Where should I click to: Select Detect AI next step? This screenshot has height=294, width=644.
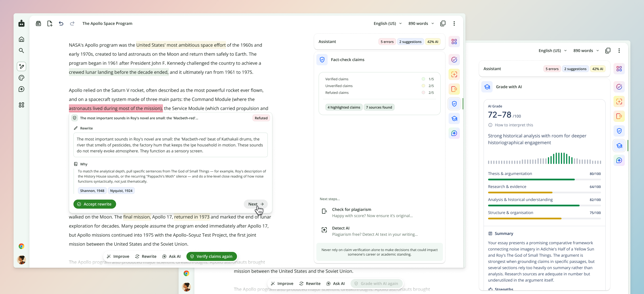click(x=380, y=231)
